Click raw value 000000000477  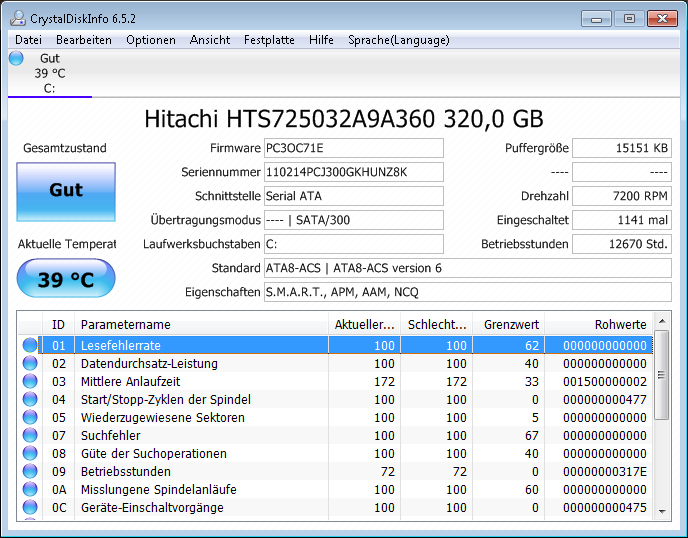click(x=605, y=400)
